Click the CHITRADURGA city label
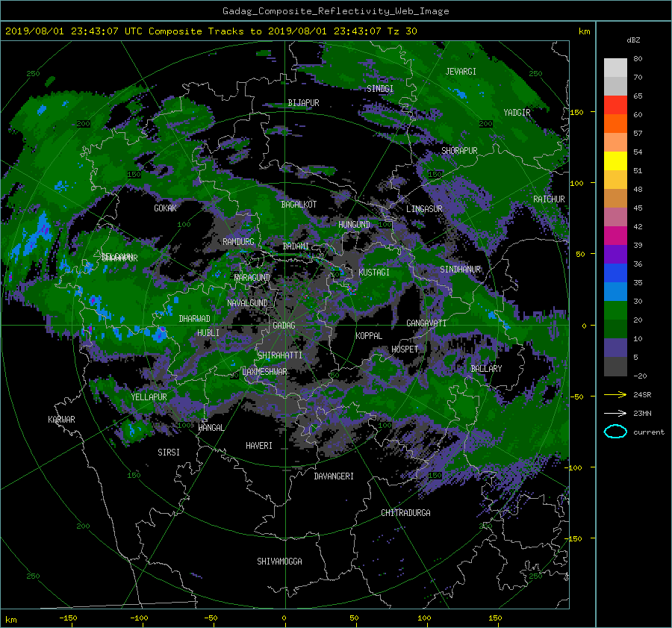 coord(406,513)
